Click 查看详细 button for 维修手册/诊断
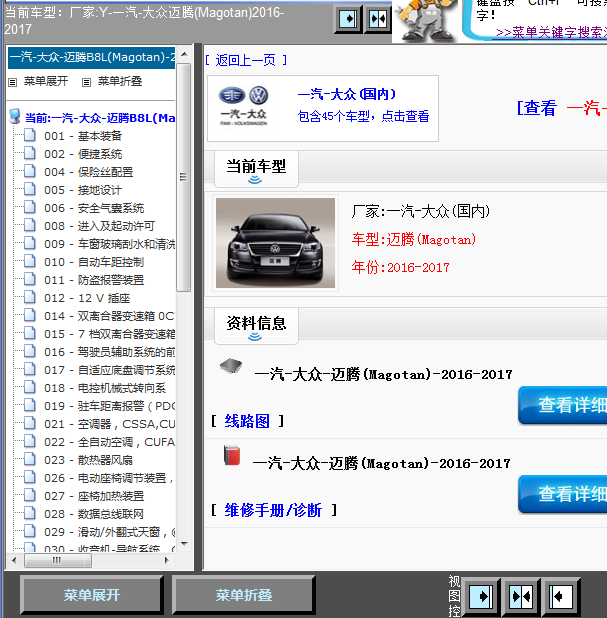Image resolution: width=607 pixels, height=618 pixels. pyautogui.click(x=563, y=494)
